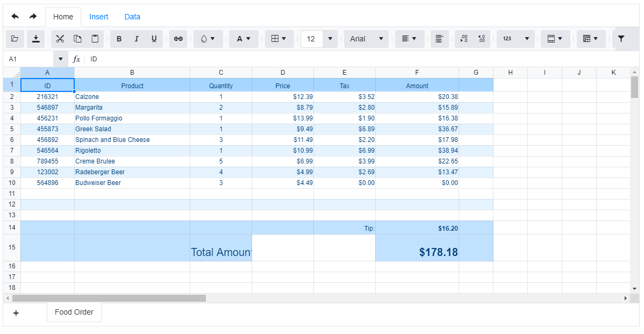Select the Product header cell

[132, 86]
